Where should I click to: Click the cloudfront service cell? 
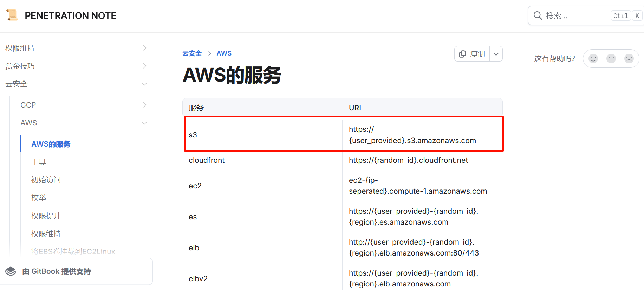coord(262,160)
